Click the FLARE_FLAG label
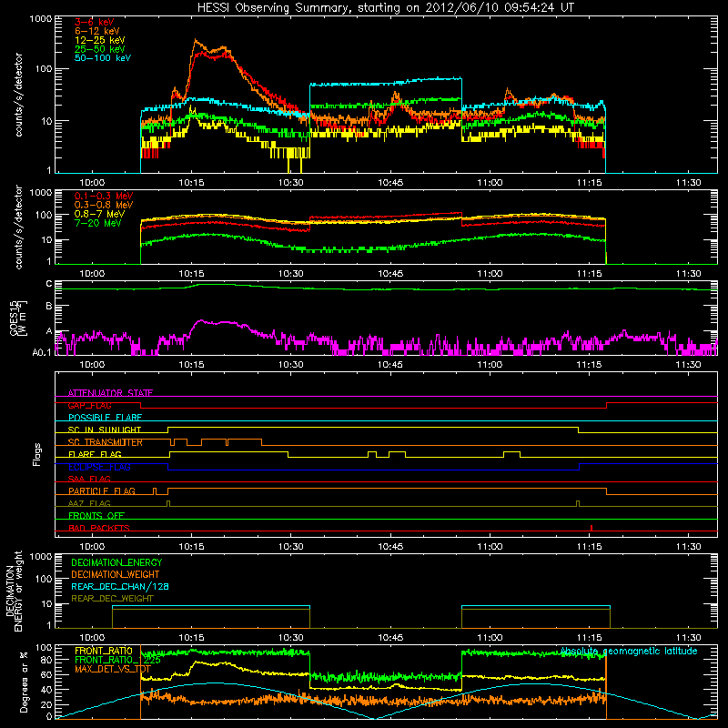Image resolution: width=728 pixels, height=728 pixels. click(x=95, y=454)
